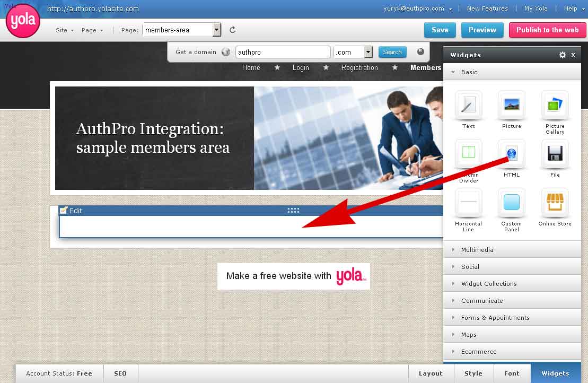Expand the Multimedia widgets section

pyautogui.click(x=477, y=250)
